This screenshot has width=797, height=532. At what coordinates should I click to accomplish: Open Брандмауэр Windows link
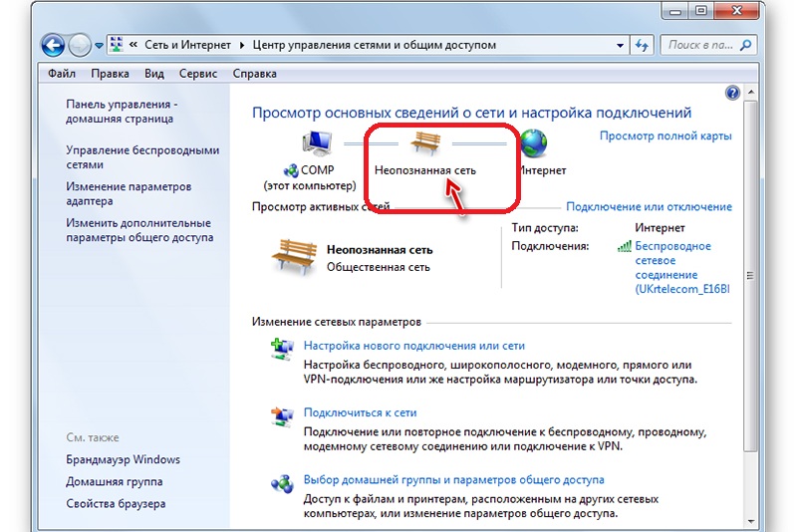click(123, 460)
